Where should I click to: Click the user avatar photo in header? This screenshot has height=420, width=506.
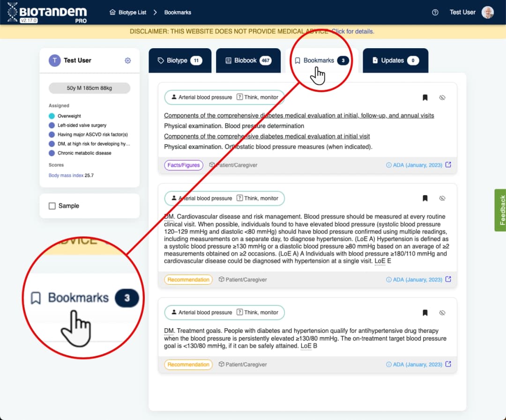click(488, 12)
